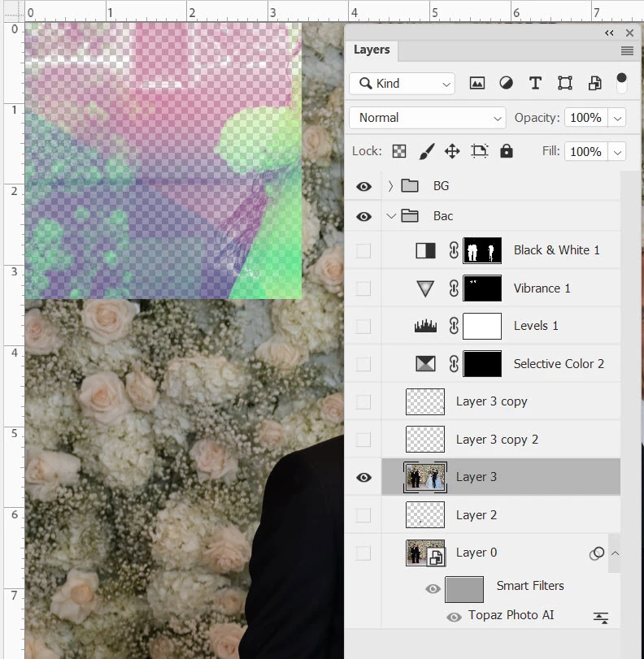644x659 pixels.
Task: Select the Layer 3 copy 2 row
Action: coord(501,440)
